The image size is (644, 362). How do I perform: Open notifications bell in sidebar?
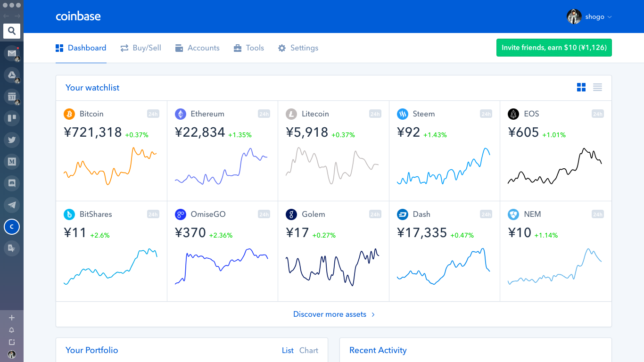point(12,330)
